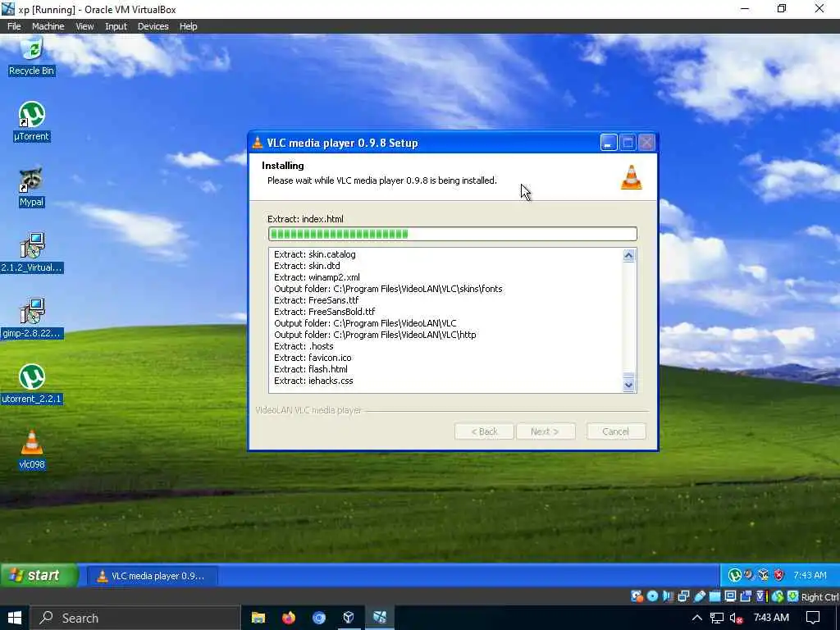Click the 'Extract: skin.catalog' log line
The image size is (840, 630).
coord(314,254)
